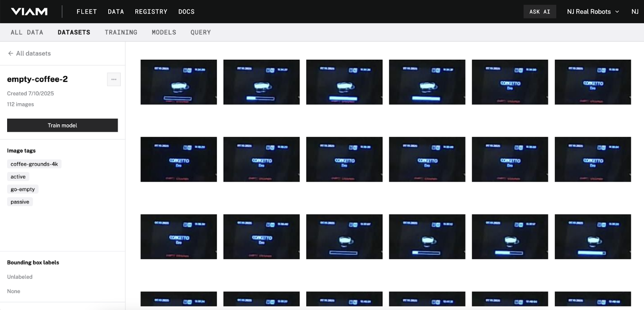Open fifth thumbnail in second row
644x310 pixels.
[x=510, y=159]
